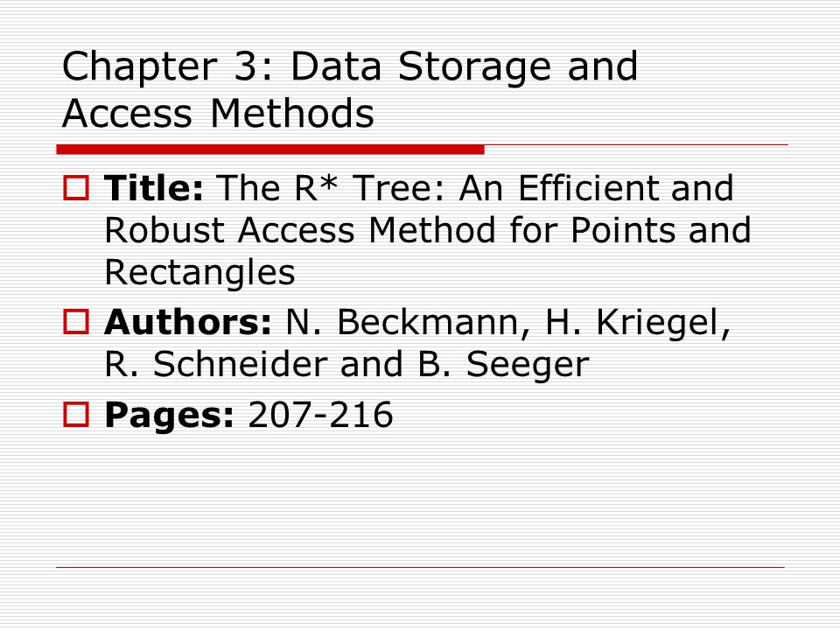Click "Access Methods" in the heading

(x=218, y=114)
